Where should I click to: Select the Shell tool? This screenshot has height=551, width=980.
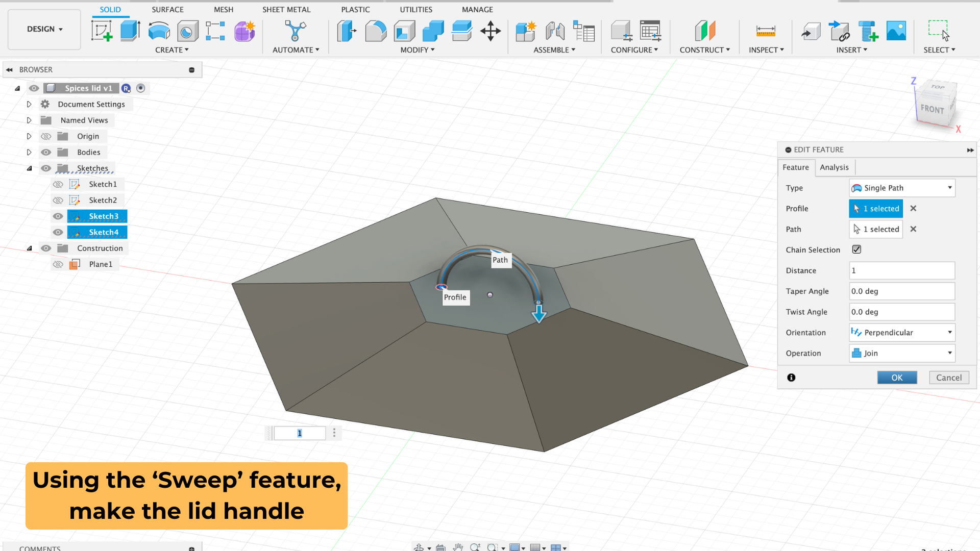point(405,31)
